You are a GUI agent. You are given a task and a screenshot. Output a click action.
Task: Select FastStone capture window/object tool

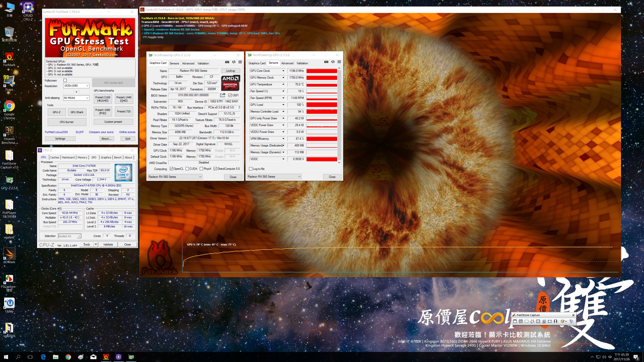coord(521,321)
